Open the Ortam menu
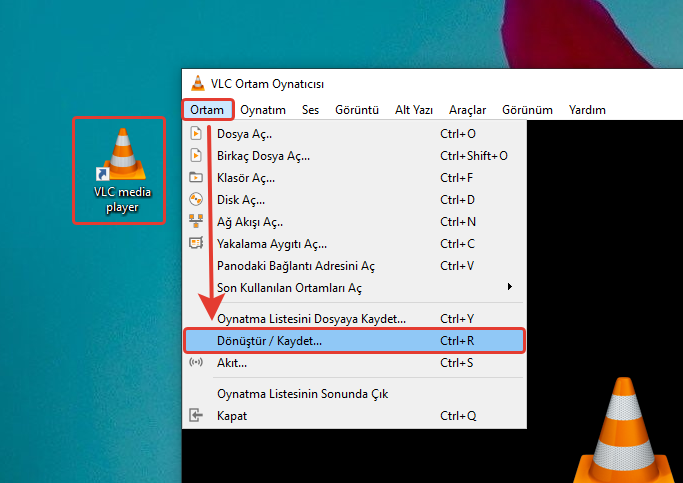Image resolution: width=683 pixels, height=483 pixels. point(207,110)
